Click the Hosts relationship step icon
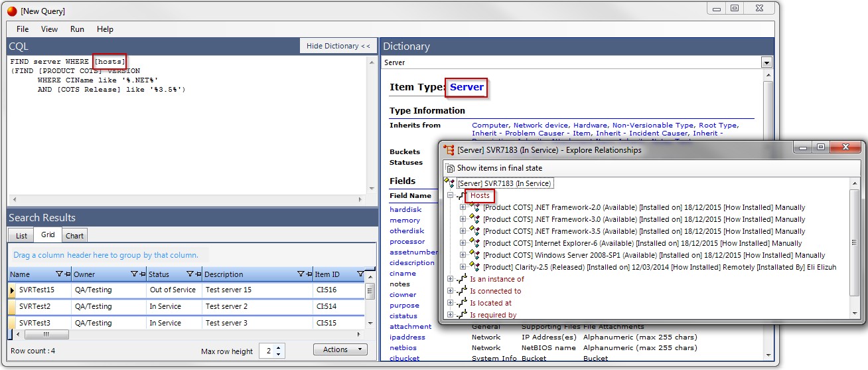This screenshot has height=370, width=868. [x=462, y=195]
